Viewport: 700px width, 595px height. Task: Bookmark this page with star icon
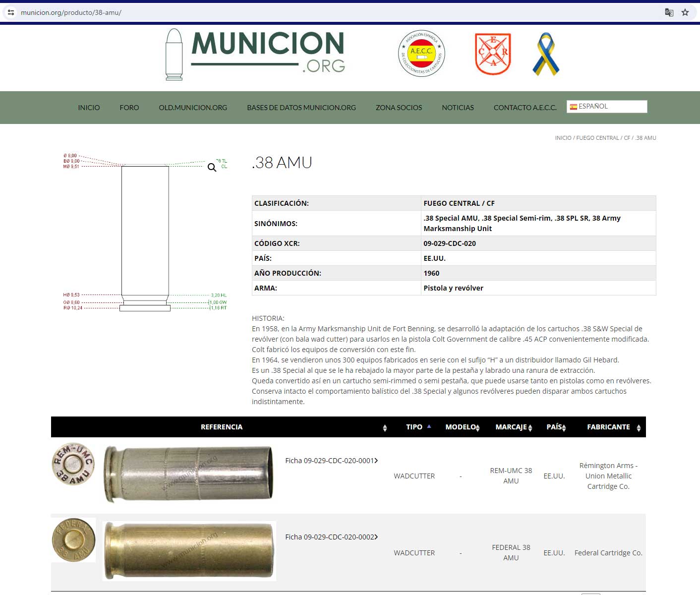(x=685, y=12)
